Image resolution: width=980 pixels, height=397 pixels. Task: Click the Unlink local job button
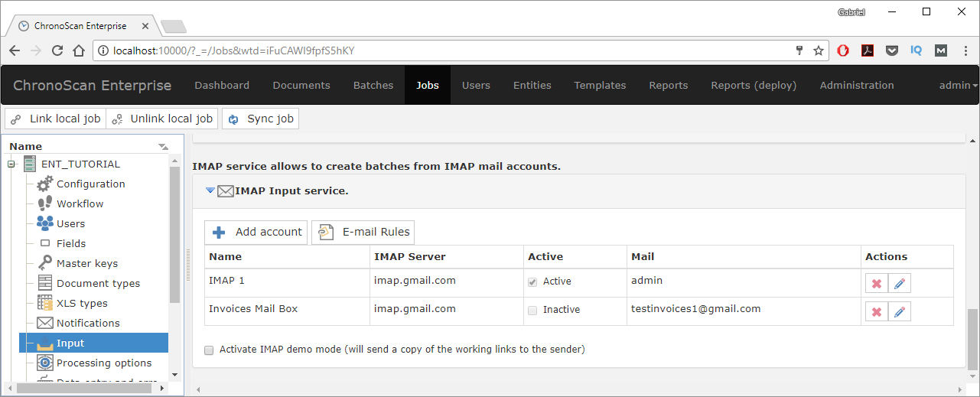click(161, 119)
